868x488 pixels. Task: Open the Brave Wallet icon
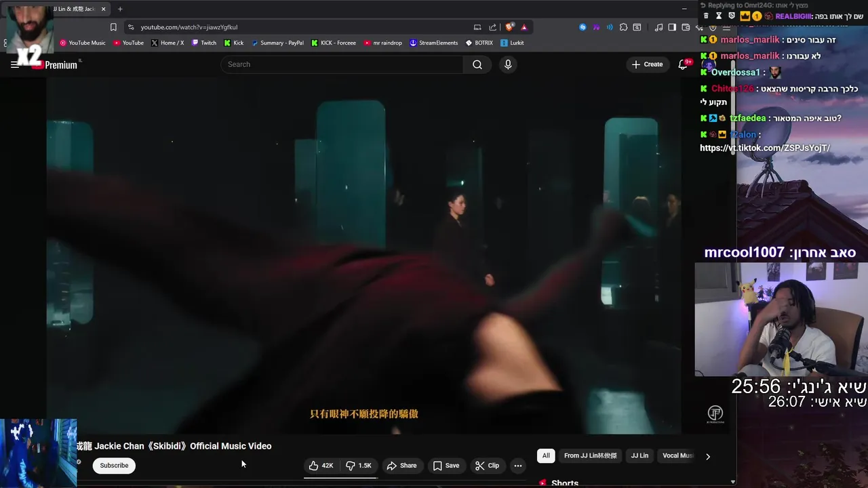686,27
